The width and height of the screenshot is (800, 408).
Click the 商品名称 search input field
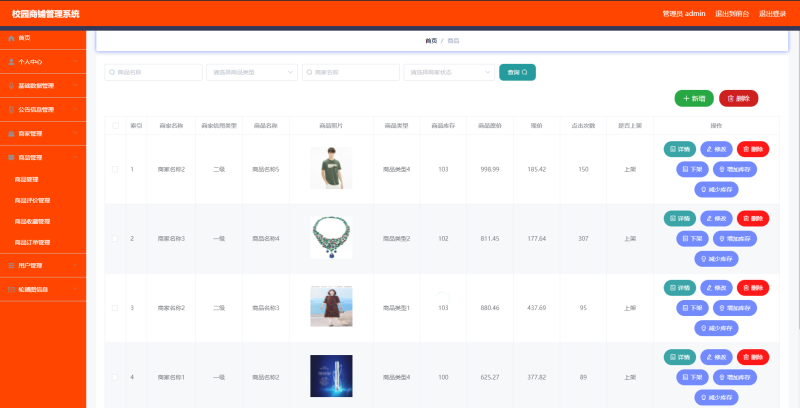pos(154,72)
